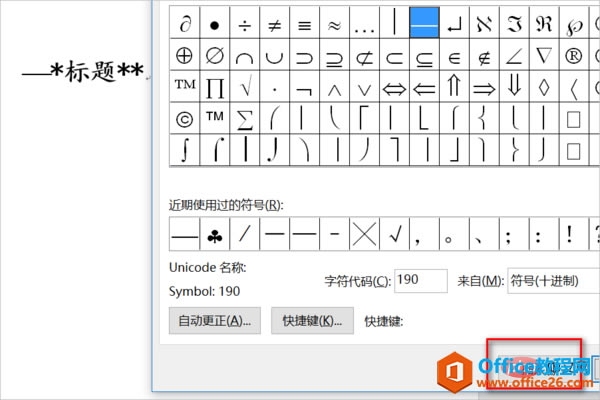Open the 自动更正(A)... AutoCorrect button

coord(215,320)
